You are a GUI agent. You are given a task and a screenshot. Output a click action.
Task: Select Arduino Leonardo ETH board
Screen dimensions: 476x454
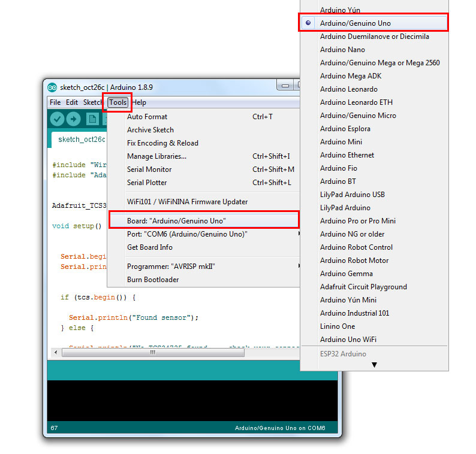(374, 102)
